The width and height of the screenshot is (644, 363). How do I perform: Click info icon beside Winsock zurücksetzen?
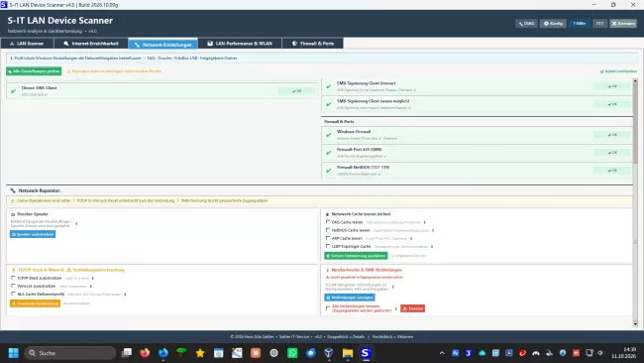91,286
